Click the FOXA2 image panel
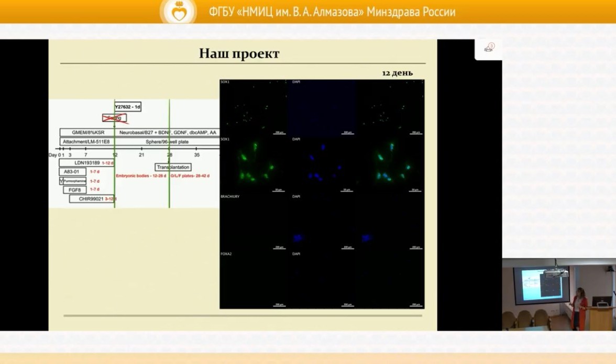The image size is (616, 364). [x=253, y=280]
